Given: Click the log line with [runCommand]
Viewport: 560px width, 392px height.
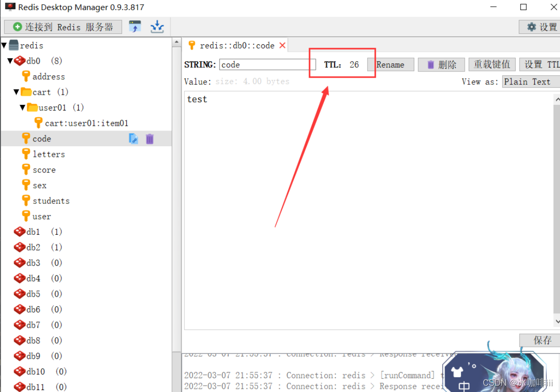Looking at the screenshot, I should (314, 375).
